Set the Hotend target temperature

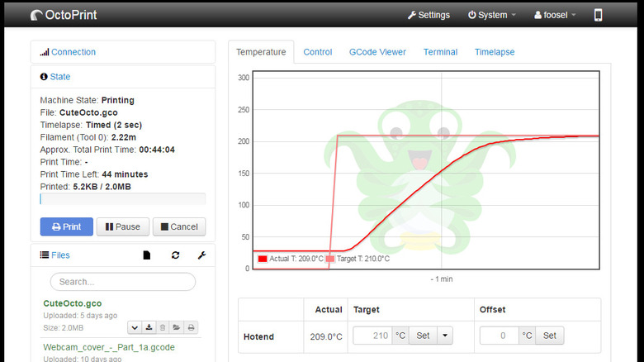point(423,336)
